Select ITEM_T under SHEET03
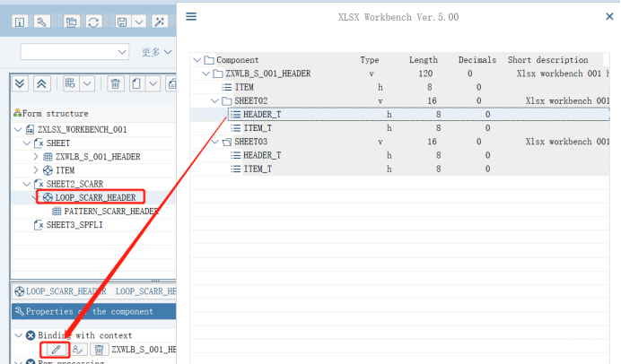 (258, 169)
